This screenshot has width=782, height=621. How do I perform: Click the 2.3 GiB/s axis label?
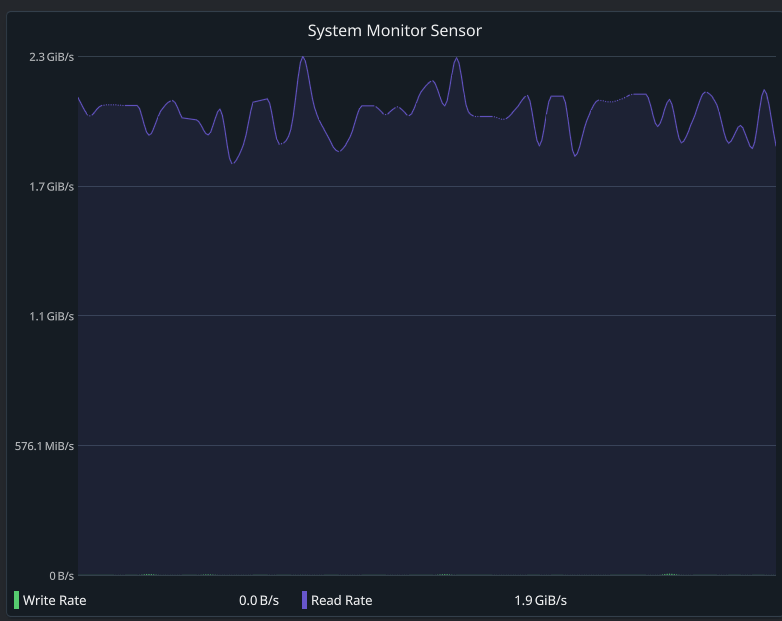pyautogui.click(x=51, y=57)
